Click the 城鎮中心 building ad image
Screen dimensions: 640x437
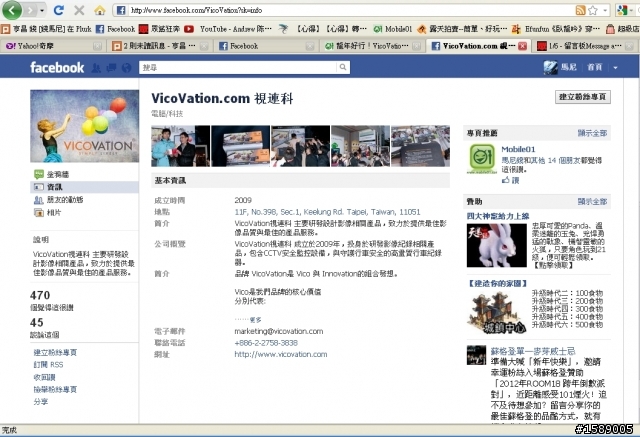coord(497,313)
